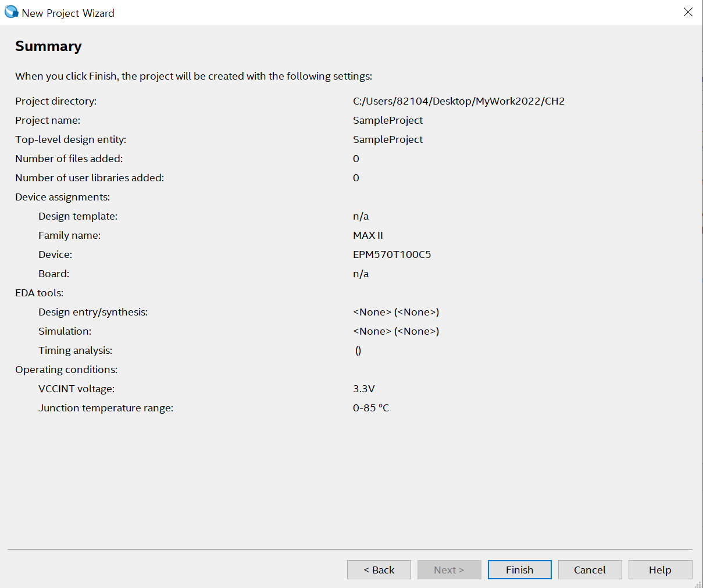The height and width of the screenshot is (588, 703).
Task: Go back with the Back button
Action: 379,570
